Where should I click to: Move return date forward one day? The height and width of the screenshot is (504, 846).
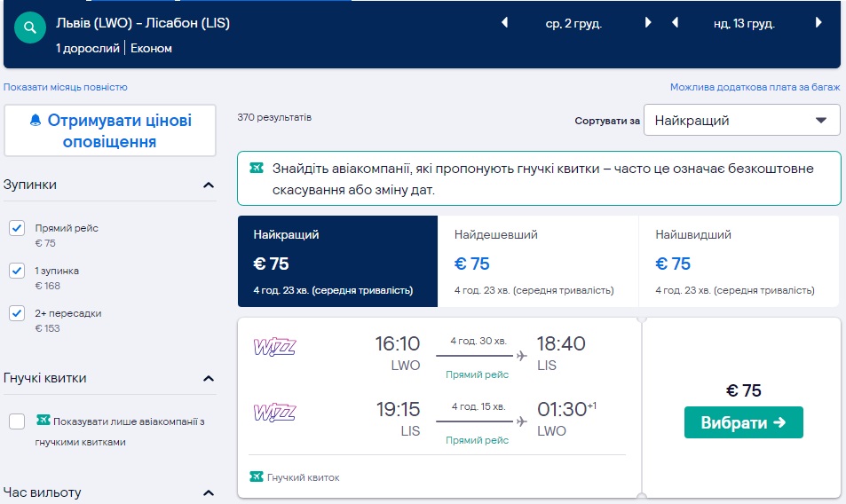click(818, 23)
